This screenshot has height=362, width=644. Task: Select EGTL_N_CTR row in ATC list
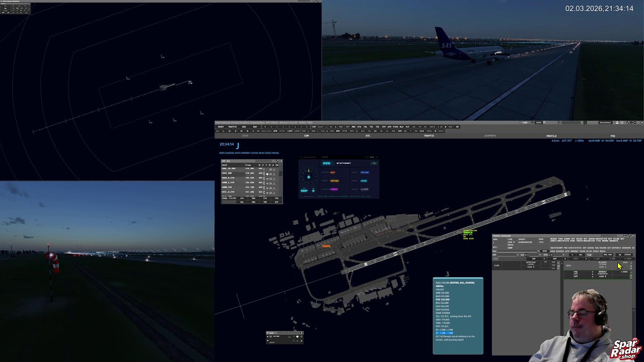(250, 192)
